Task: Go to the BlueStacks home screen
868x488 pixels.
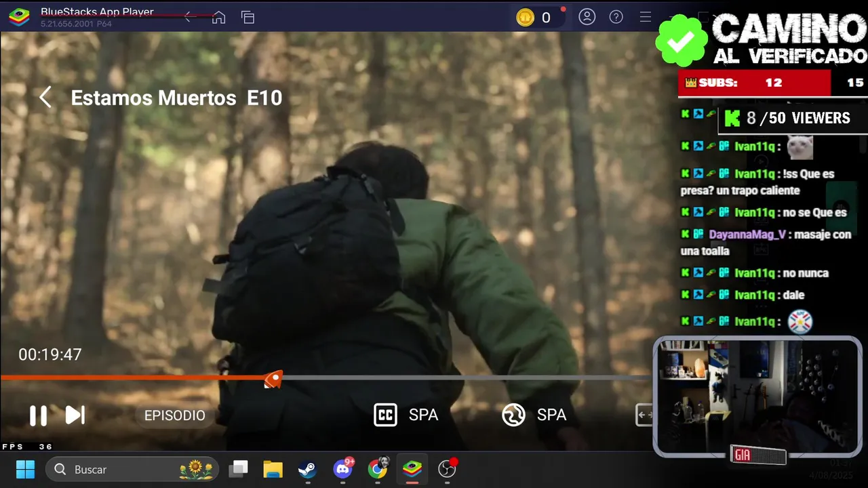Action: [218, 18]
